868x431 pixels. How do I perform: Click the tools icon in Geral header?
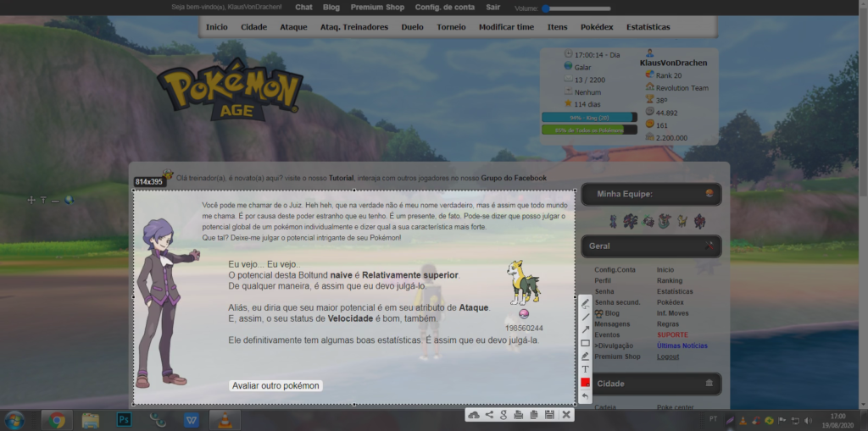(709, 246)
